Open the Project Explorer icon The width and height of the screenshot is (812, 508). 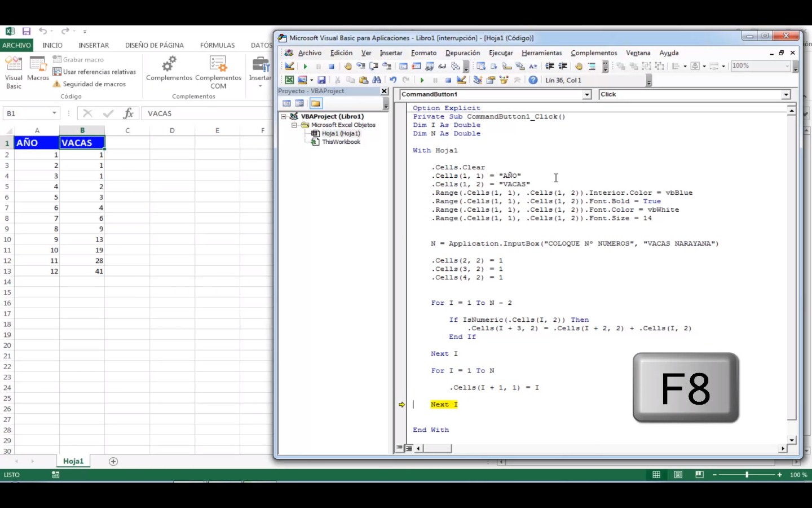478,80
